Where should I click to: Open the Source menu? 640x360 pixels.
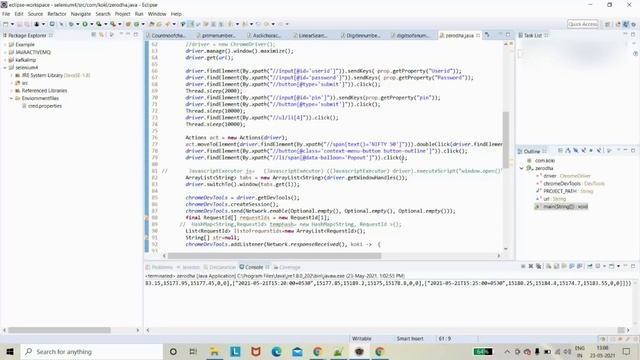pos(35,14)
